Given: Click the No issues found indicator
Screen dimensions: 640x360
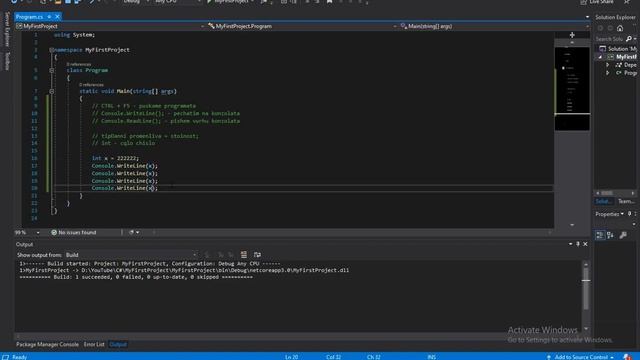Looking at the screenshot, I should tap(74, 232).
